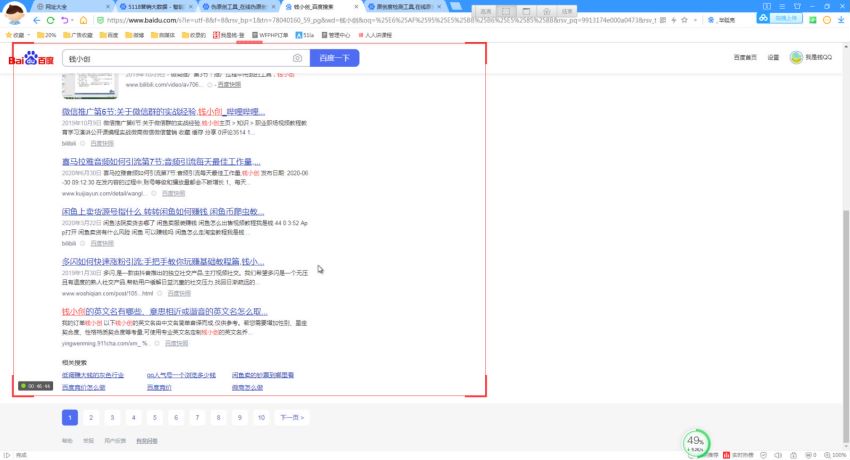Close the 钱小创_百度搜索 tab
This screenshot has height=460, width=850.
356,7
